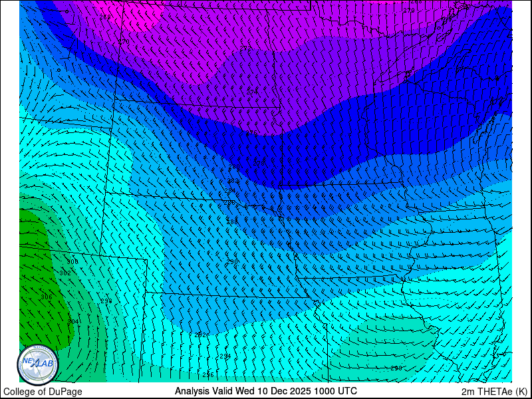Image resolution: width=532 pixels, height=399 pixels.
Task: Click the 290 contour label
Action: coord(232,262)
